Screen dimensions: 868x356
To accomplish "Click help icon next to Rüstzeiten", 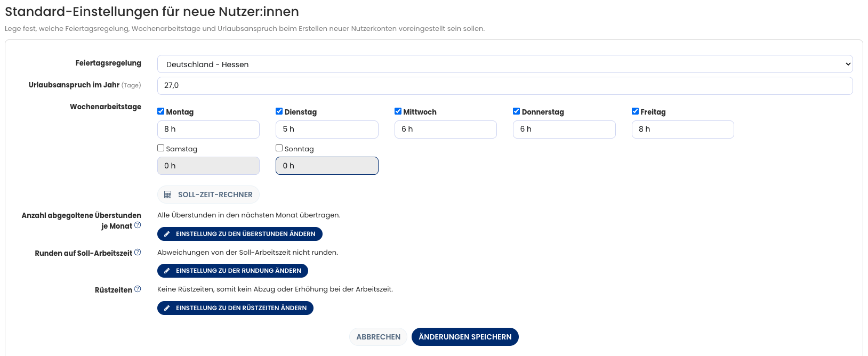I will click(138, 289).
